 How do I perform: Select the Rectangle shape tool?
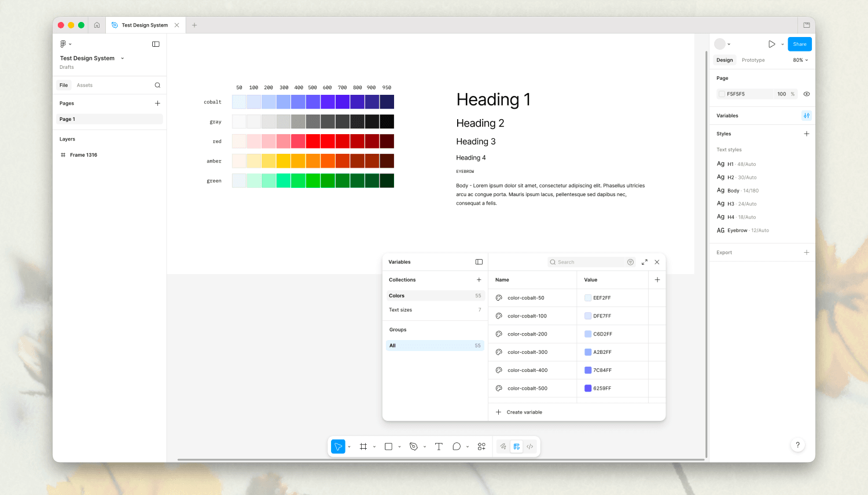[x=388, y=446]
